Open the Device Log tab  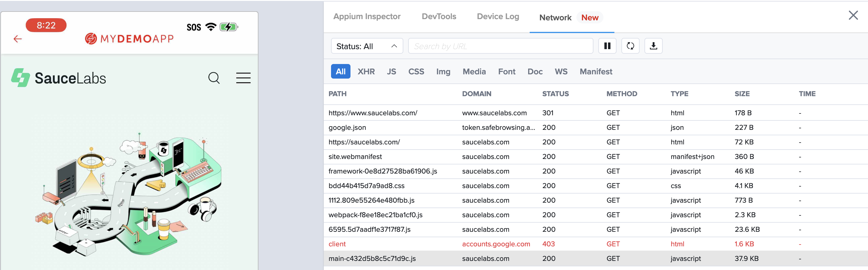498,16
